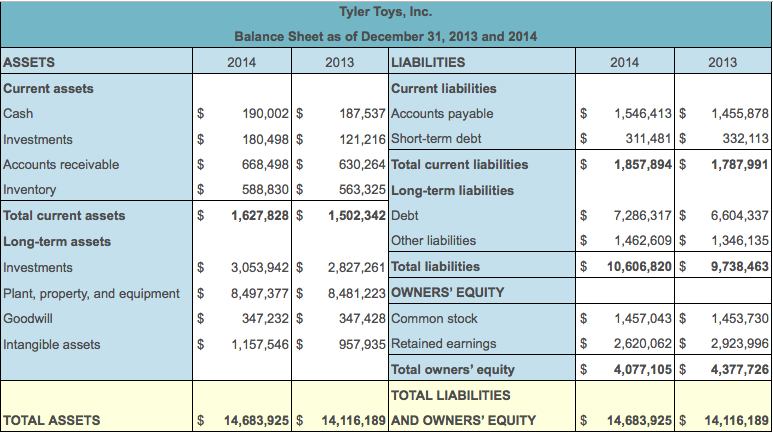Click goodwill value 347,232
This screenshot has width=773, height=434.
click(x=265, y=319)
